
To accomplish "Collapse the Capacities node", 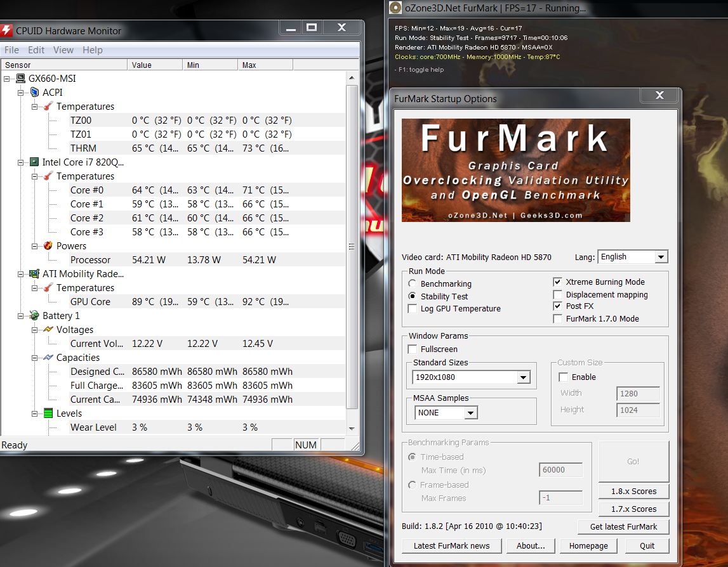I will 34,358.
